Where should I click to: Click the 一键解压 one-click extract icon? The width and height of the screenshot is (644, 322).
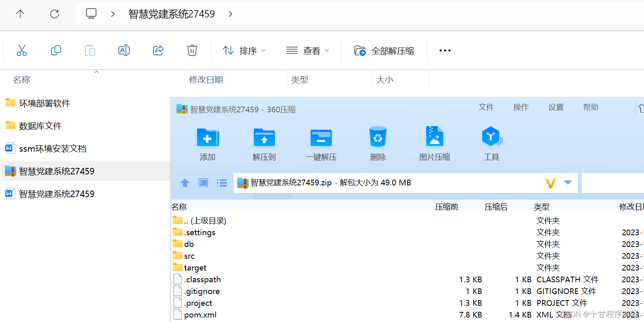(x=321, y=137)
